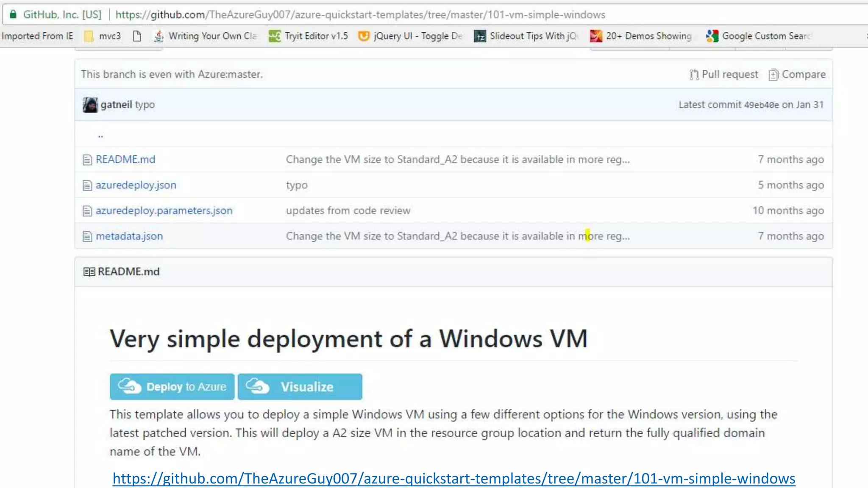Viewport: 868px width, 488px height.
Task: Open the README.md file link
Action: (125, 159)
